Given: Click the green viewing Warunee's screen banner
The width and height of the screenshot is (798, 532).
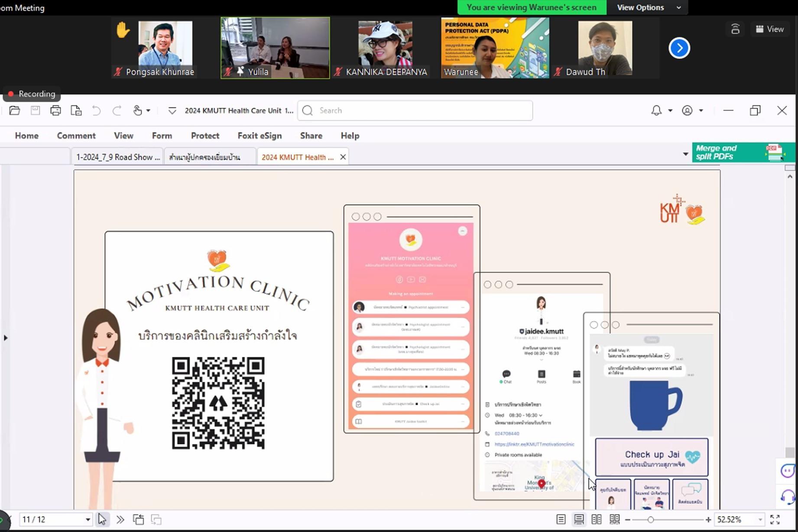Looking at the screenshot, I should click(x=532, y=7).
